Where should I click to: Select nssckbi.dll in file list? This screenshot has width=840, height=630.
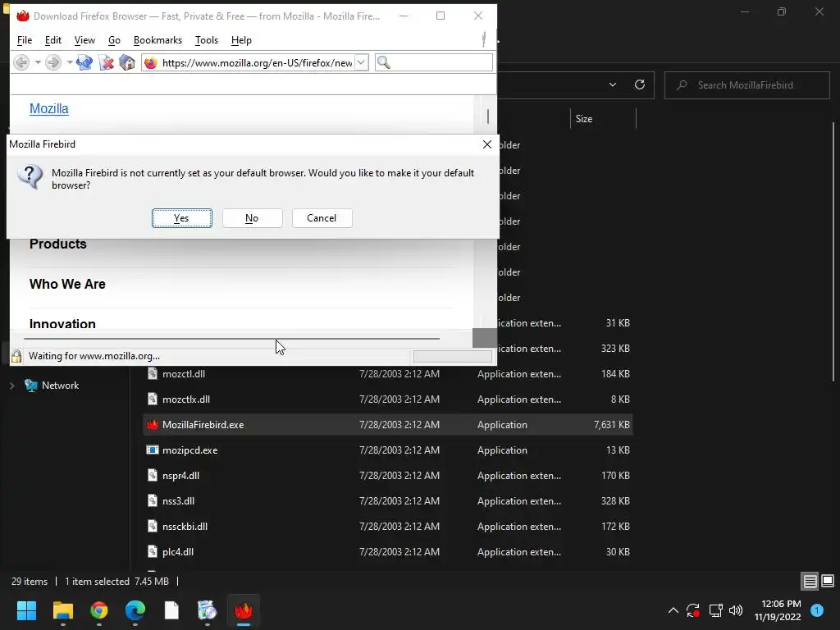click(x=388, y=527)
